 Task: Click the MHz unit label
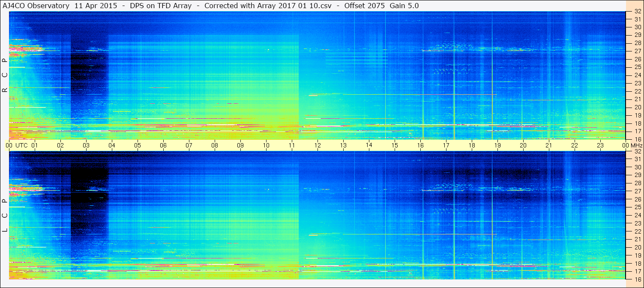point(636,145)
